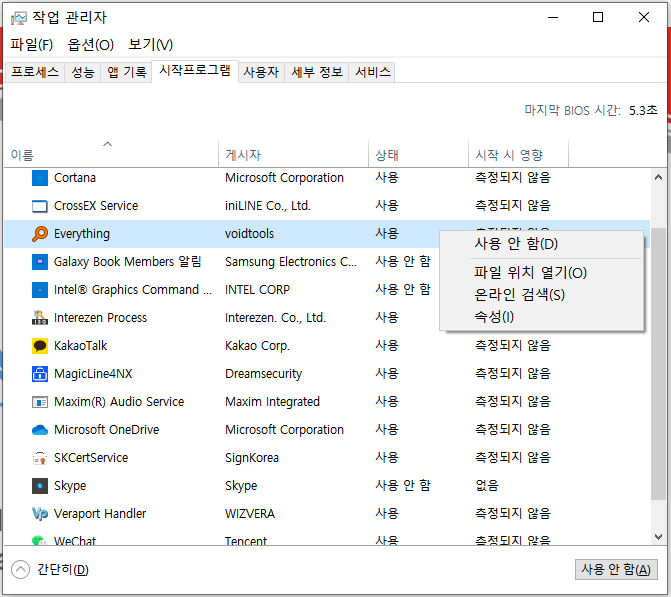
Task: Click the scrollbar down arrow
Action: coord(659,537)
